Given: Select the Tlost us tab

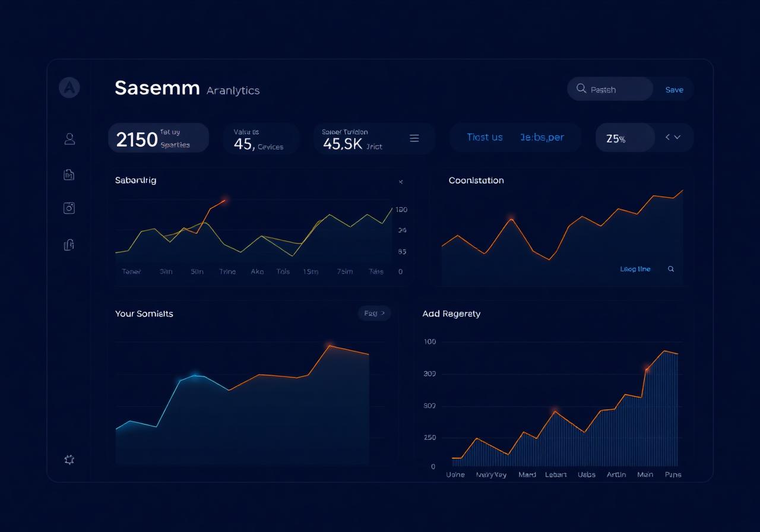Looking at the screenshot, I should (x=484, y=137).
